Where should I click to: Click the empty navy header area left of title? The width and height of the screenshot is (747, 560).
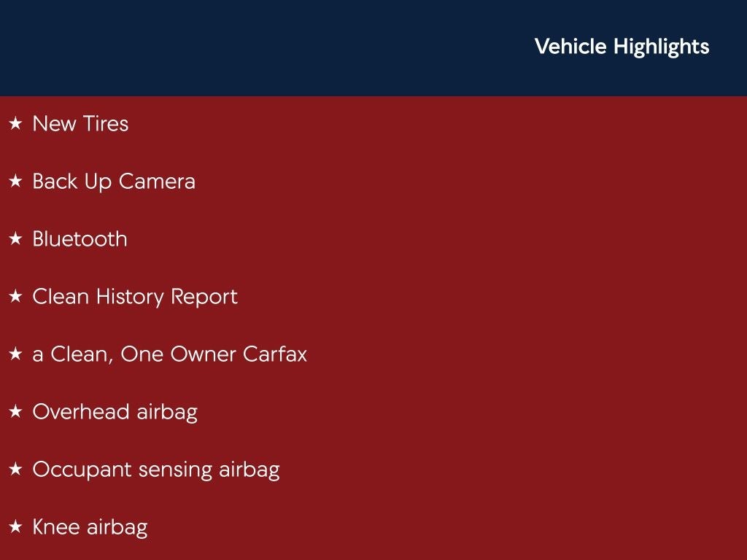(255, 47)
